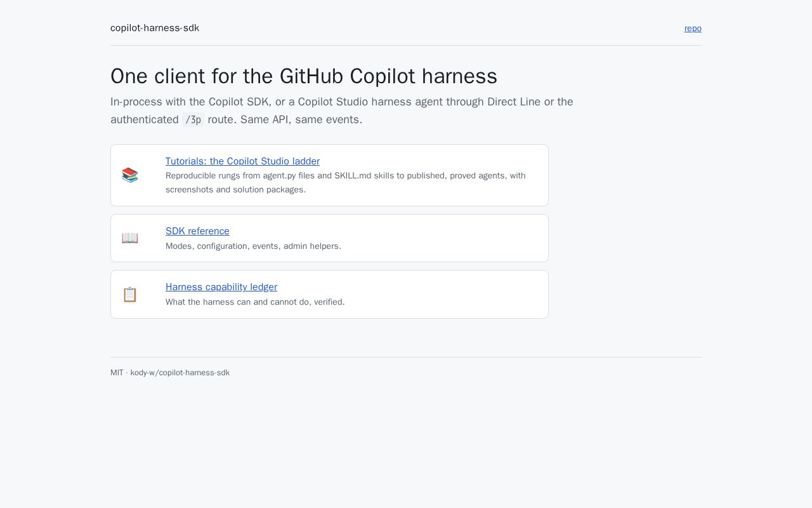This screenshot has width=812, height=508.
Task: Click text 'Modes, configuration, events, admin helpers.'
Action: 253,246
